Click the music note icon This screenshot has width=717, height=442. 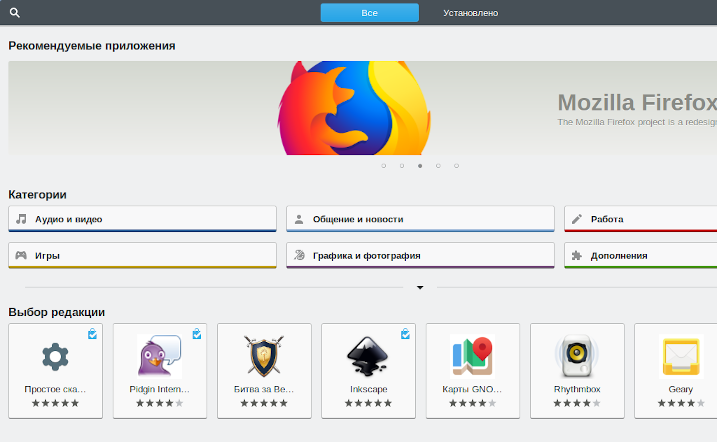[x=21, y=219]
